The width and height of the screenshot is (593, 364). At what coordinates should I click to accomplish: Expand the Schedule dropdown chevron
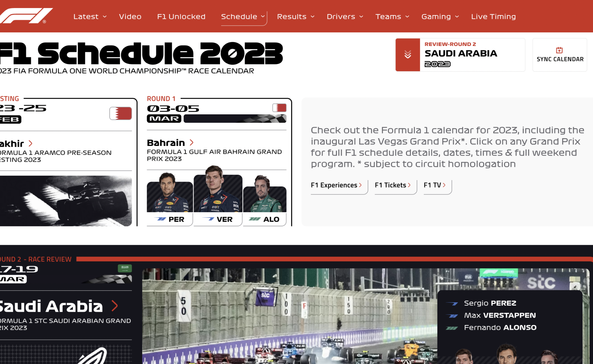pyautogui.click(x=263, y=17)
